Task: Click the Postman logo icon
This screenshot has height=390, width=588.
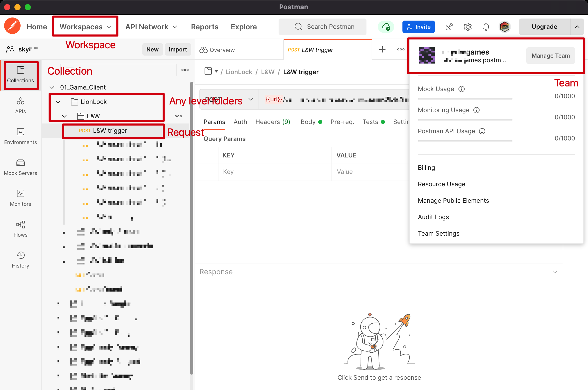Action: (12, 26)
